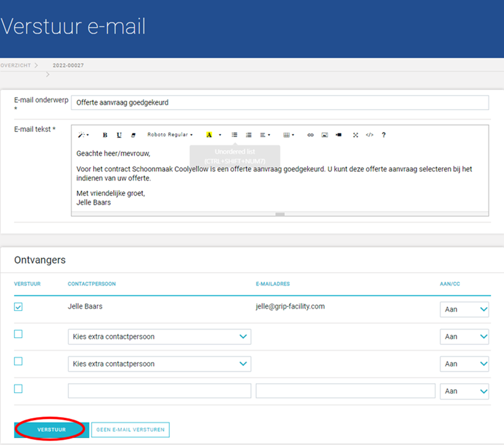The width and height of the screenshot is (504, 445).
Task: Click the eraser remove-font-style icon
Action: (133, 135)
